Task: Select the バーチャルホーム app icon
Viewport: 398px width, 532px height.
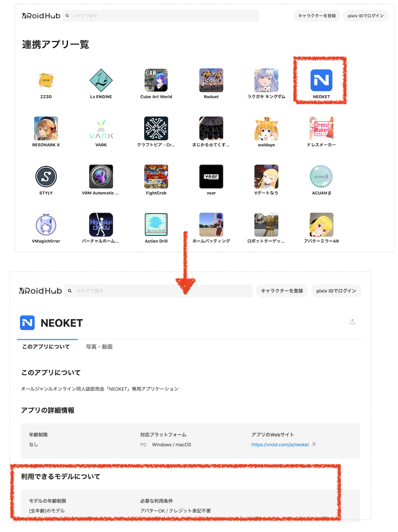Action: [x=101, y=225]
